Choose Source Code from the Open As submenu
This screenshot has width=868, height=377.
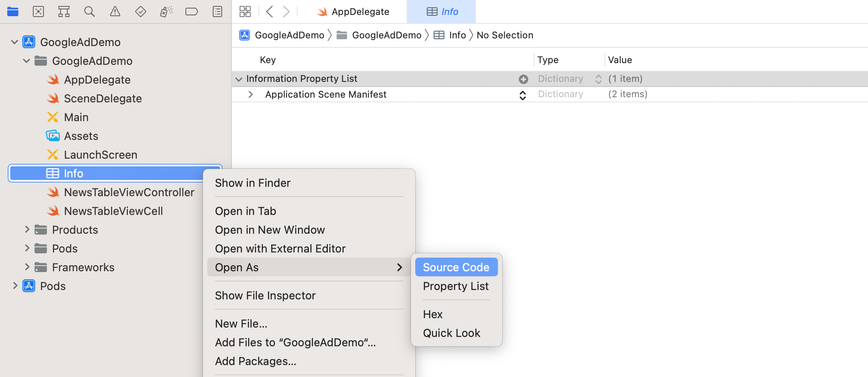tap(456, 267)
